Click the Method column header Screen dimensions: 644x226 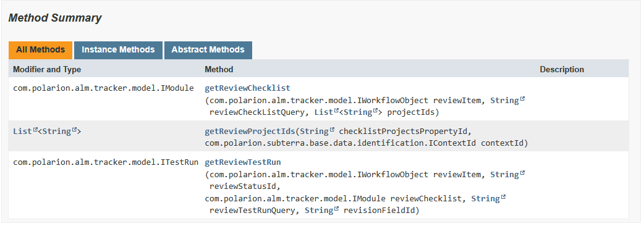pyautogui.click(x=219, y=69)
